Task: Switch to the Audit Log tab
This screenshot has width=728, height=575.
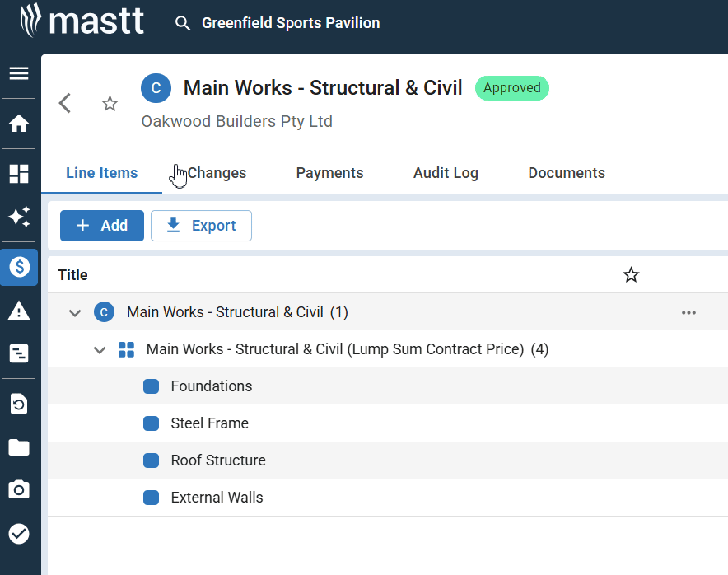Action: (x=446, y=173)
